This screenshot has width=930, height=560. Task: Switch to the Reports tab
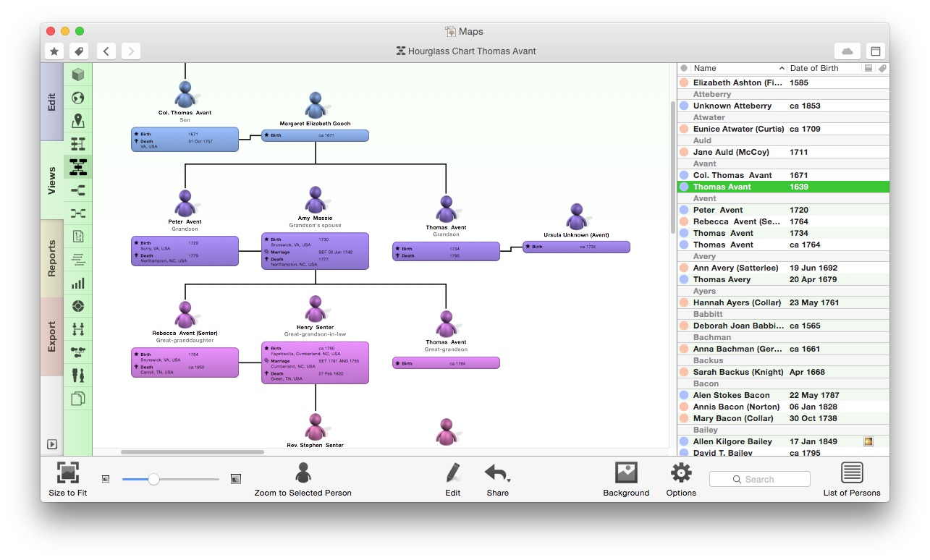(52, 258)
